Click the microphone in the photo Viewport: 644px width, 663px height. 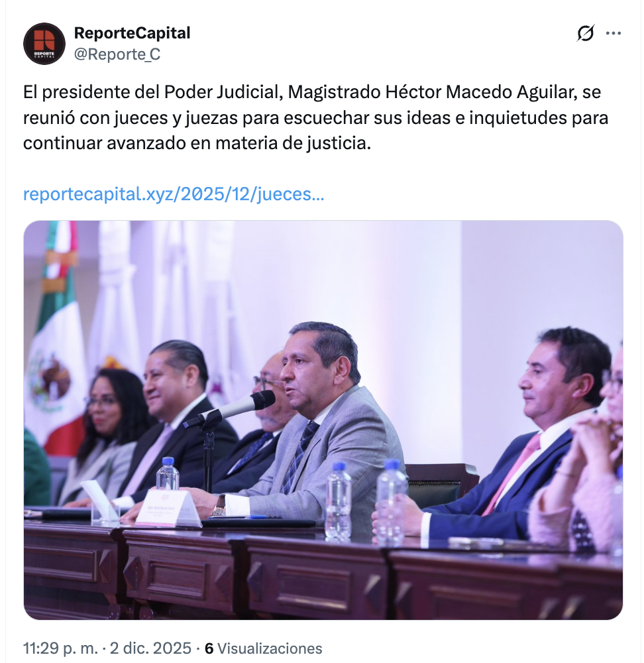[231, 409]
